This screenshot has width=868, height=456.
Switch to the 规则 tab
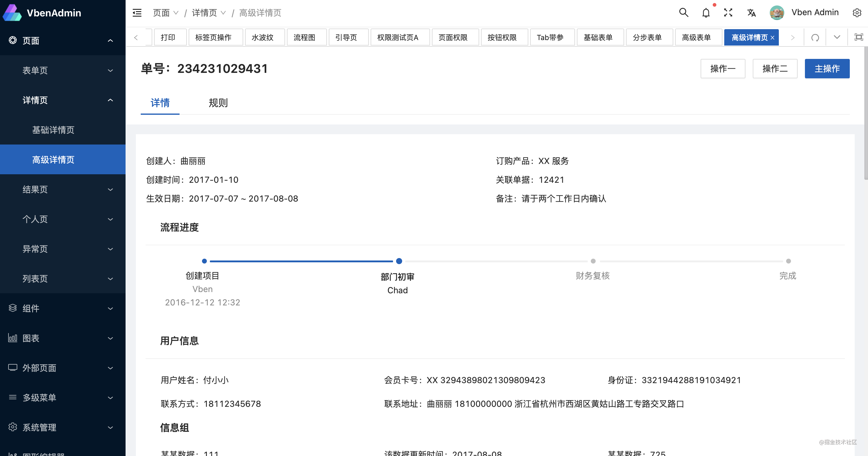(218, 103)
